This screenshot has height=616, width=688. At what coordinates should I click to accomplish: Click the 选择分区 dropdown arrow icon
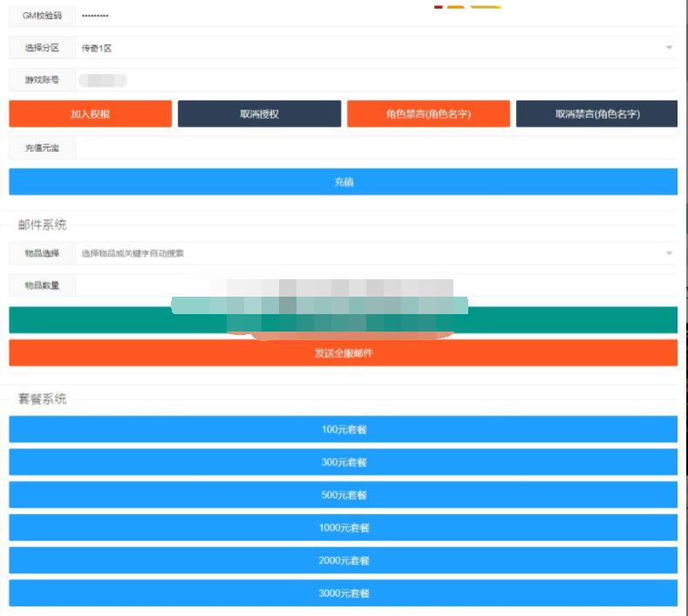pos(669,48)
